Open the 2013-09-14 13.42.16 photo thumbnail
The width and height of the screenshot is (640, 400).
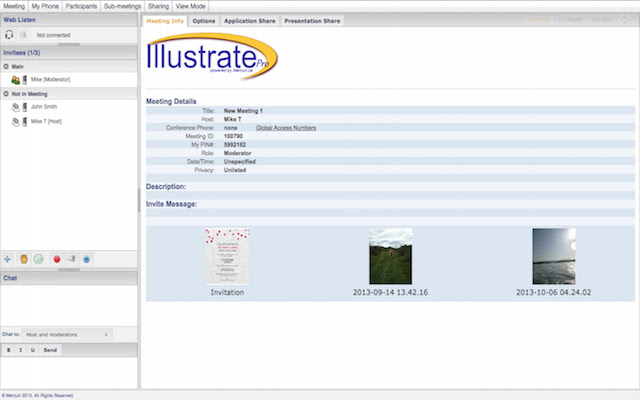click(x=391, y=256)
